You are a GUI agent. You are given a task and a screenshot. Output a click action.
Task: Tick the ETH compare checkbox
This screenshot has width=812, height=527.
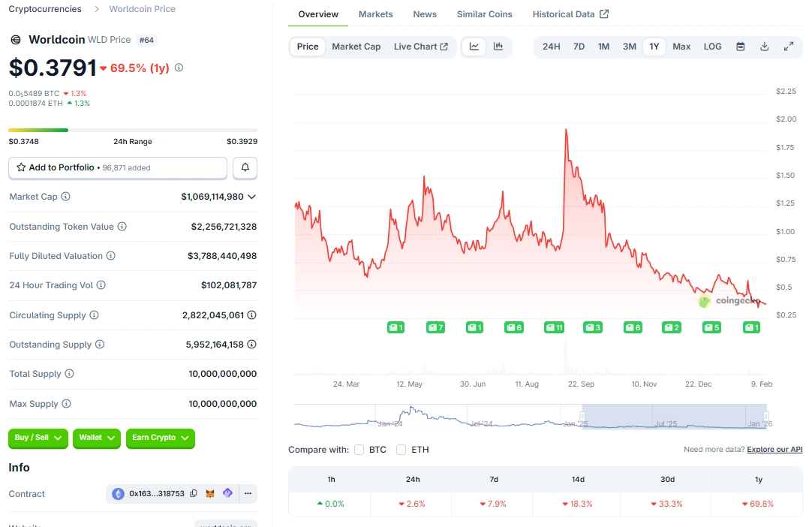[x=401, y=450]
